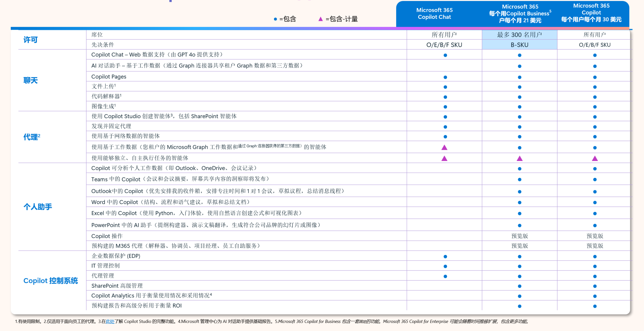Click the 个人助手 section heading

coord(38,207)
